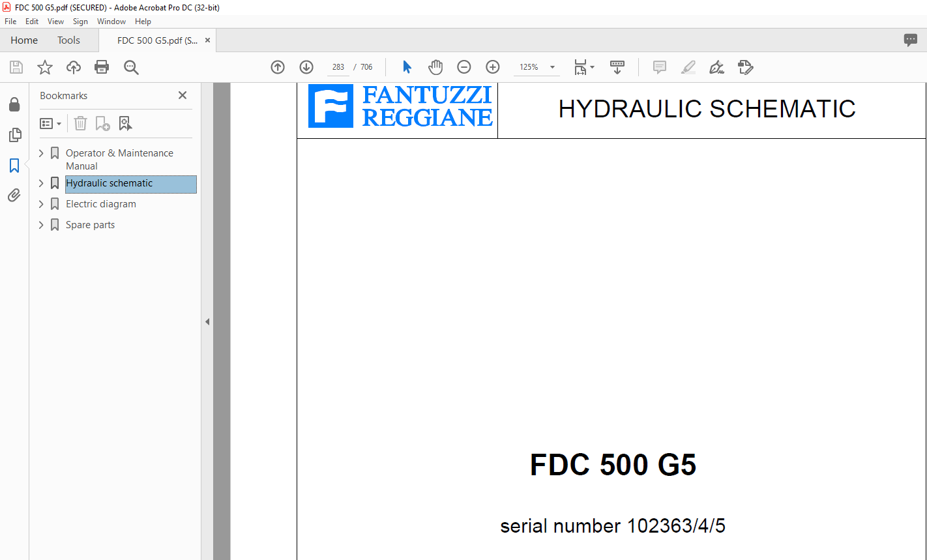Activate the selection arrow tool

click(407, 67)
